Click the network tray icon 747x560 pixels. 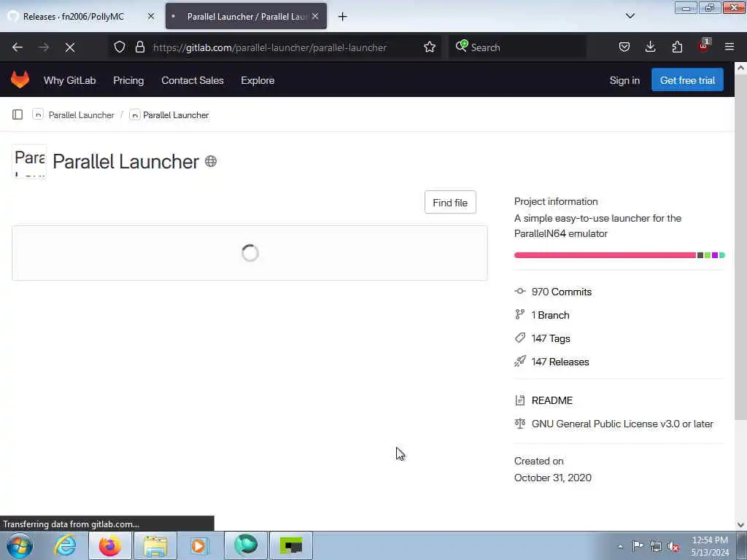656,547
